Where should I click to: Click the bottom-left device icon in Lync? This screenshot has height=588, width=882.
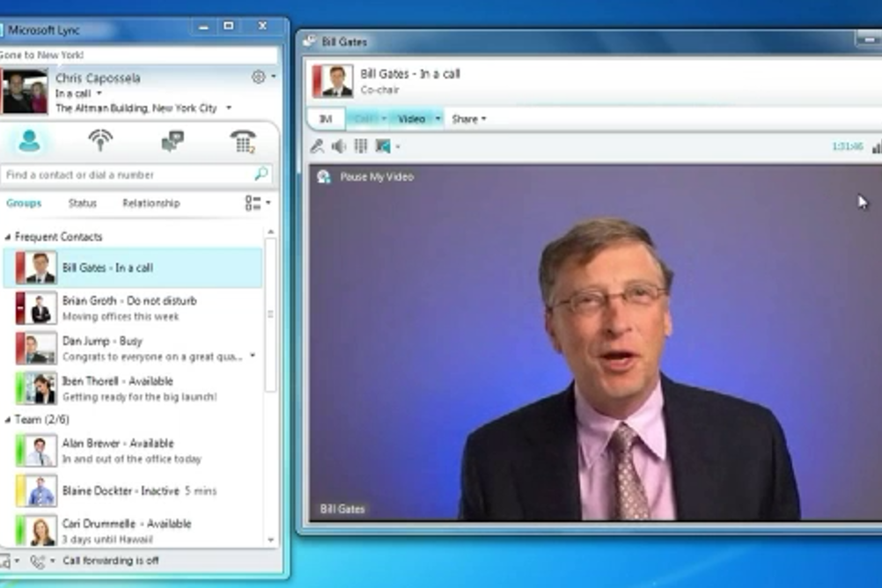point(5,561)
